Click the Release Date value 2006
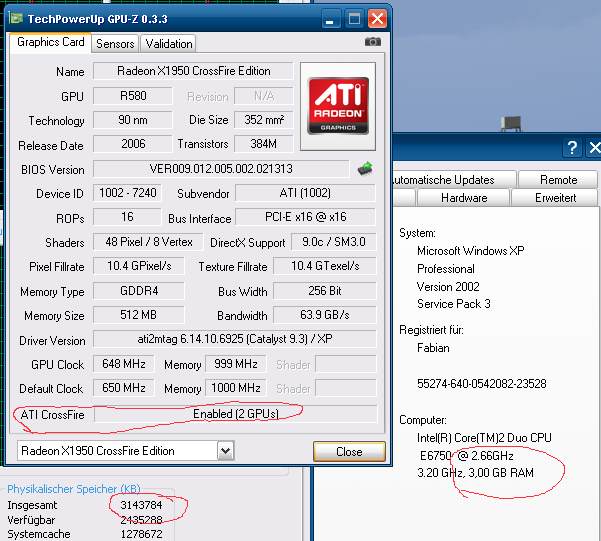Screen dimensions: 601x541 (133, 144)
